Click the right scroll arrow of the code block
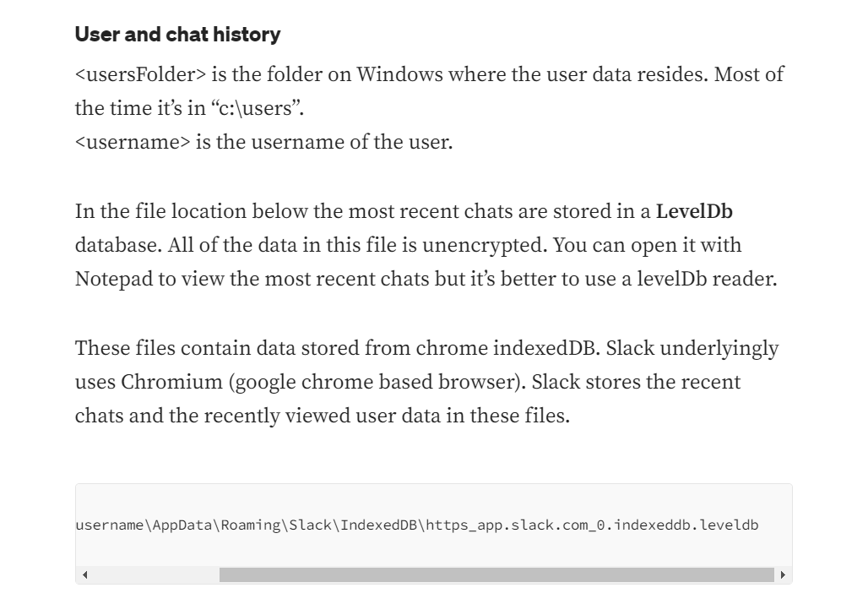 coord(783,574)
